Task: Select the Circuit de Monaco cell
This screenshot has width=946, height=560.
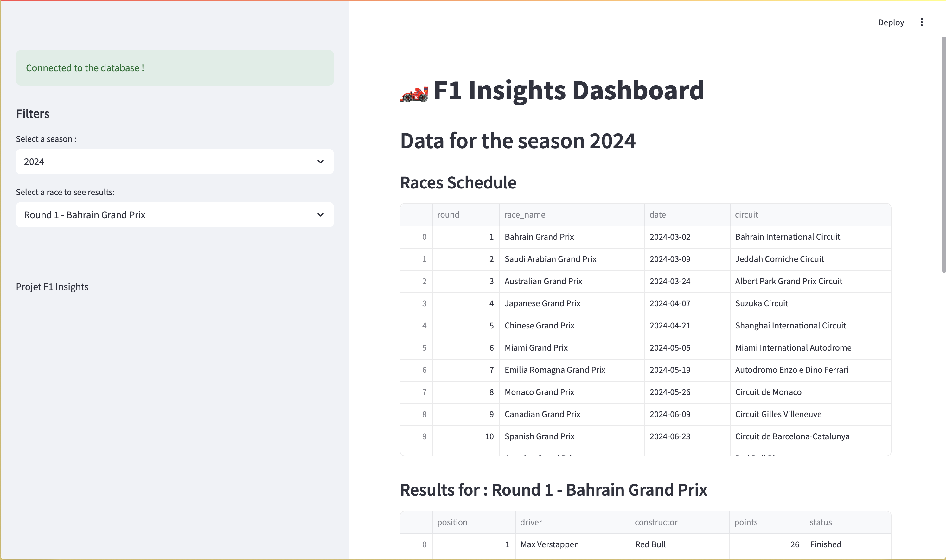Action: [x=810, y=392]
